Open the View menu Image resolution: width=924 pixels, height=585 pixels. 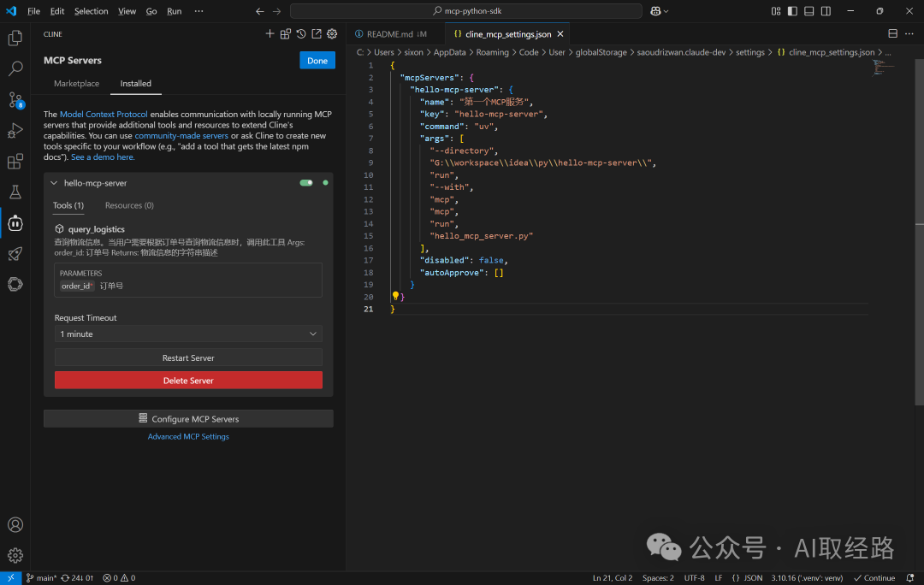(127, 11)
